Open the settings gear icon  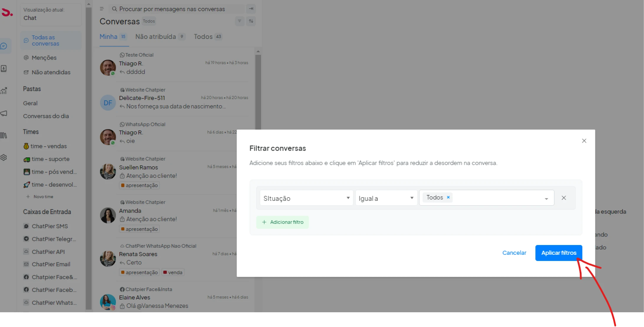(4, 157)
